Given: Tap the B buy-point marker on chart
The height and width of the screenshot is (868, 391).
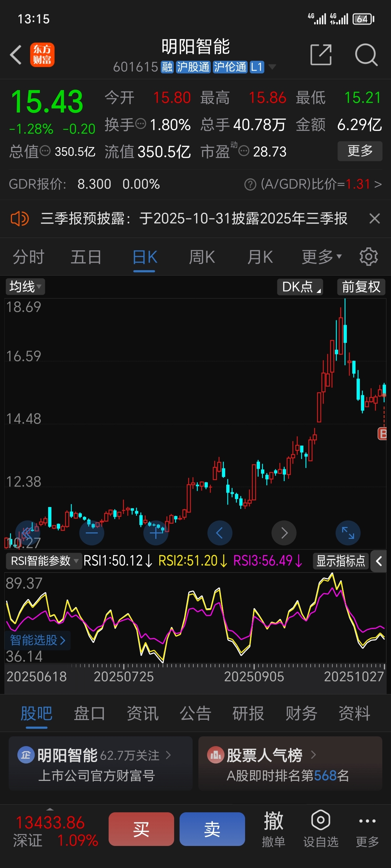Looking at the screenshot, I should pyautogui.click(x=382, y=433).
